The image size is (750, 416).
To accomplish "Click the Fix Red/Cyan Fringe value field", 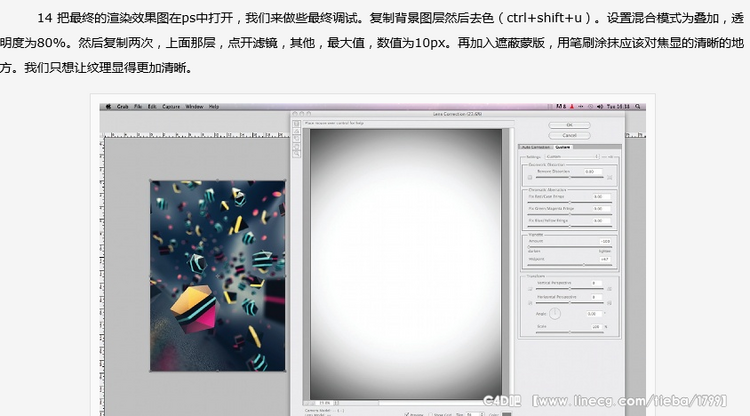I will click(602, 197).
